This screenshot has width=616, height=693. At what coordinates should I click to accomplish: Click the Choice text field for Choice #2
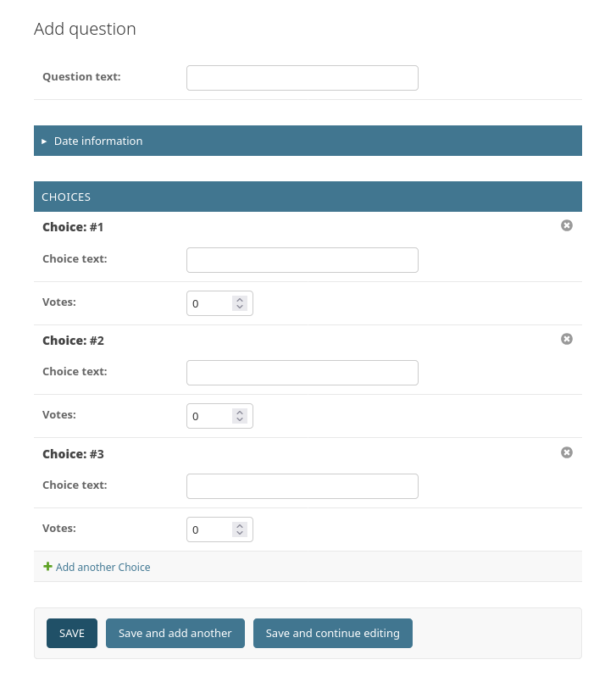click(302, 372)
